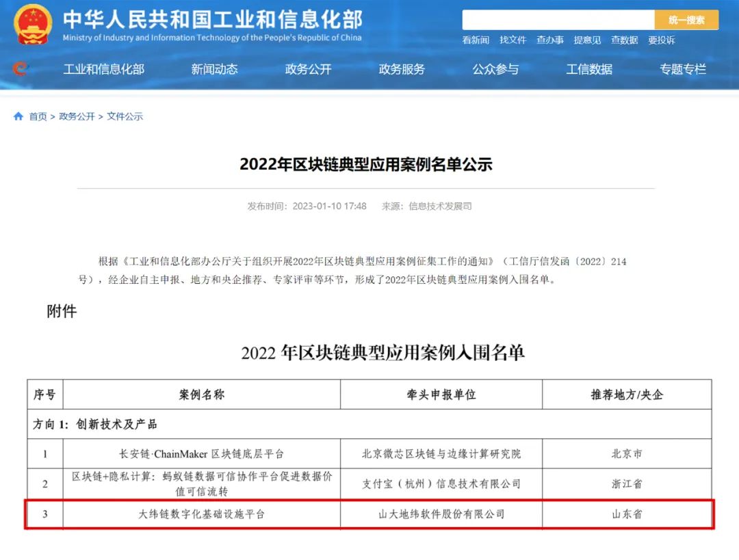
Task: Open the 查办事 quick link
Action: [550, 40]
